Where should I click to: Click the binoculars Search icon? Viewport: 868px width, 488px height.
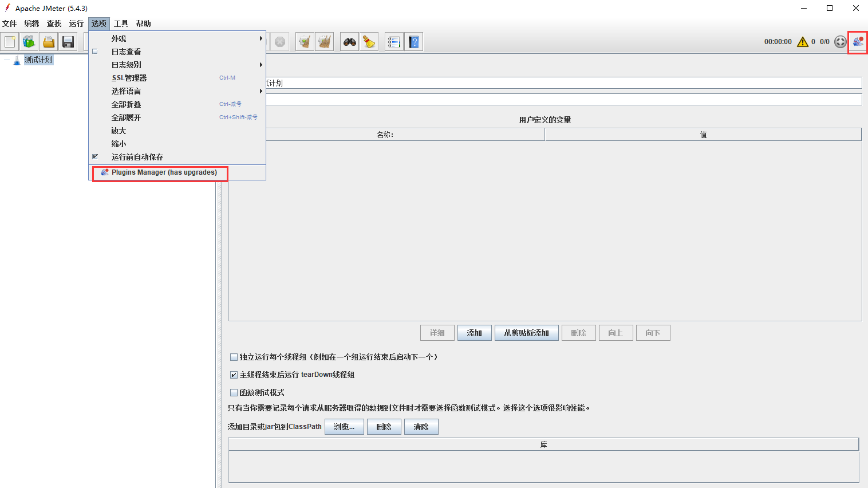coord(349,42)
